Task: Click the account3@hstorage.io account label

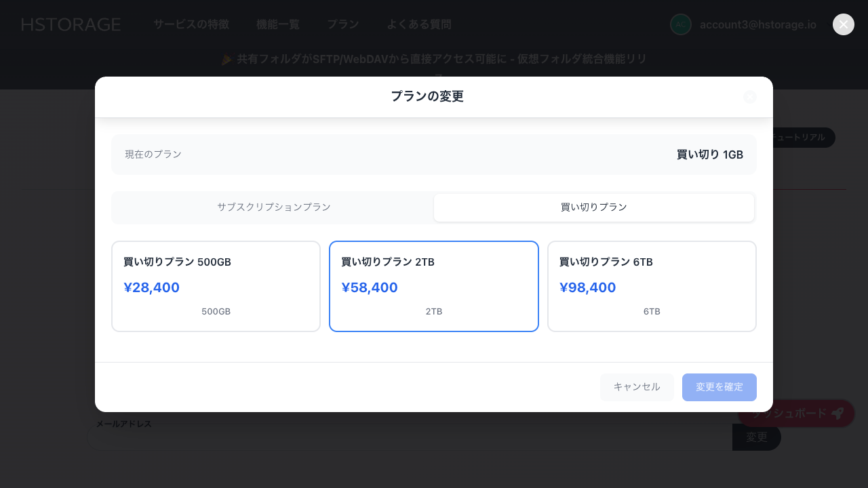Action: pos(758,24)
